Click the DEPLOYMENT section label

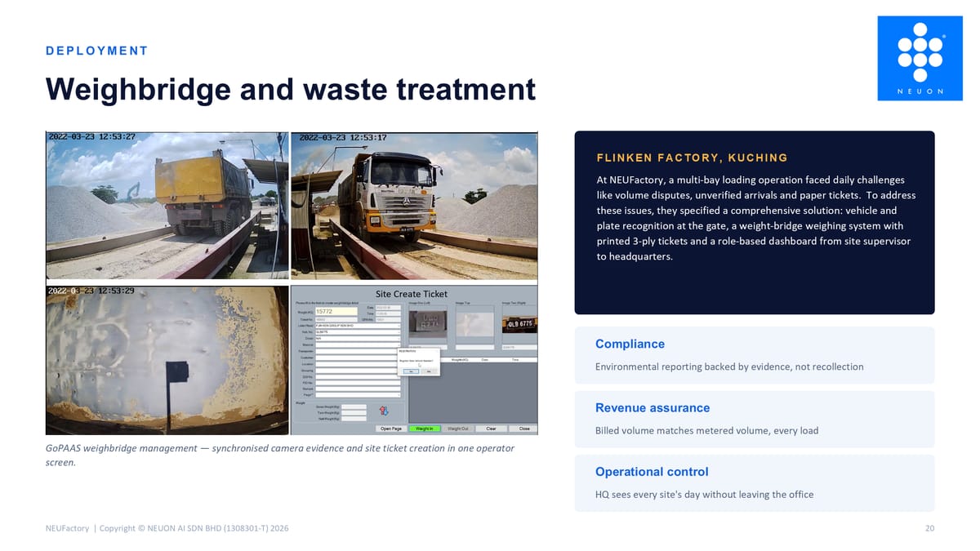click(97, 51)
